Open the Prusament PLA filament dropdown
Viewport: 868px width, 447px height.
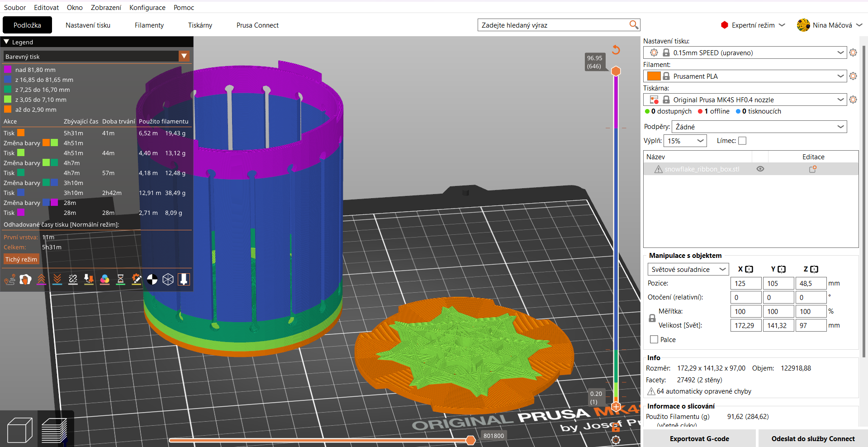(745, 76)
